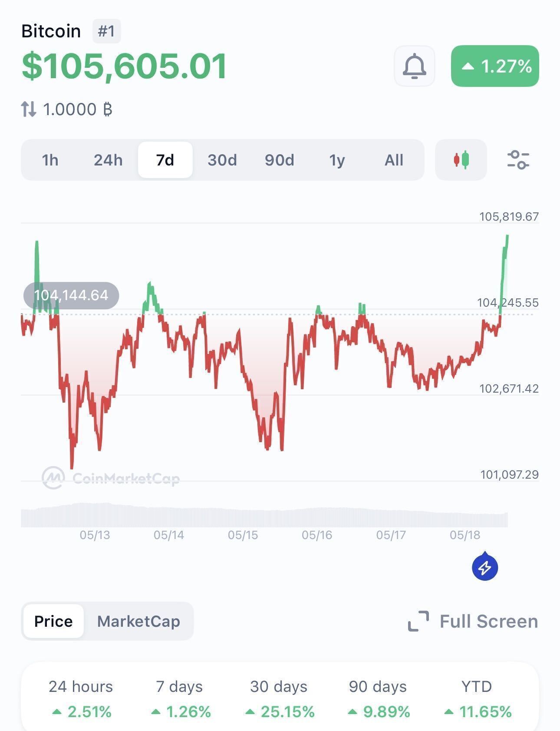The image size is (560, 731).
Task: Click the full screen expand icon
Action: click(x=418, y=621)
